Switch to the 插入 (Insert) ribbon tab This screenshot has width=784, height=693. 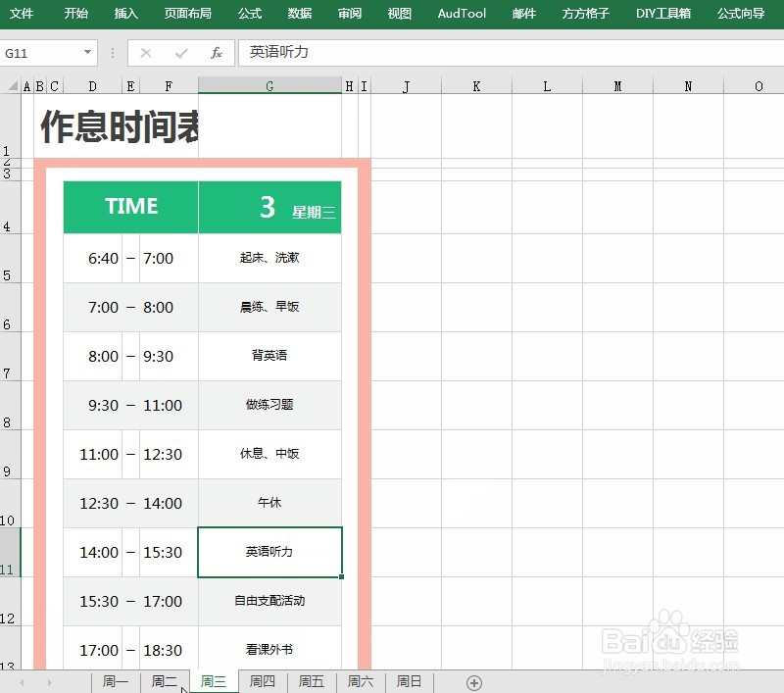[127, 14]
